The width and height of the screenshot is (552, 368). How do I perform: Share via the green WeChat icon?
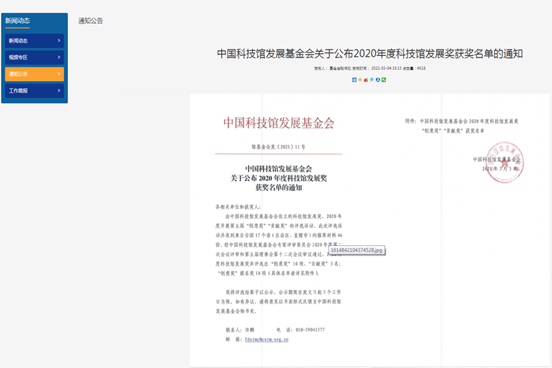tap(384, 80)
